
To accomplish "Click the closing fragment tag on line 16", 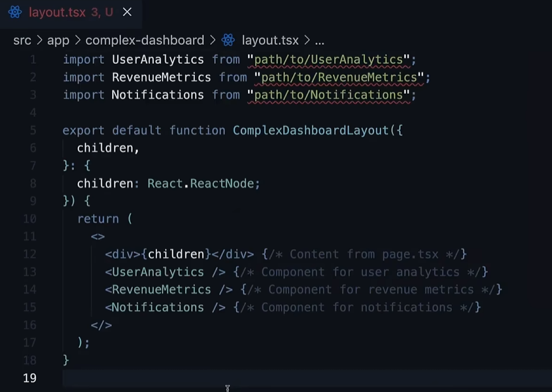I will click(x=101, y=325).
